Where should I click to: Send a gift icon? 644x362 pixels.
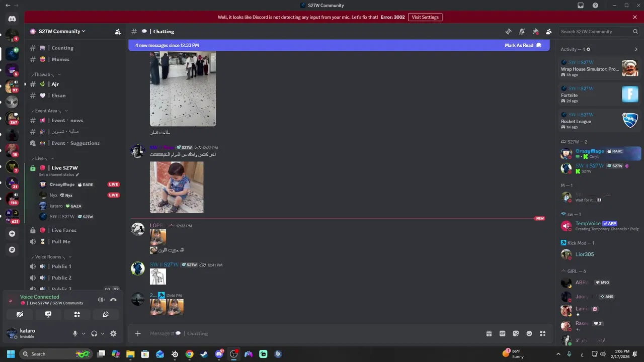[489, 333]
